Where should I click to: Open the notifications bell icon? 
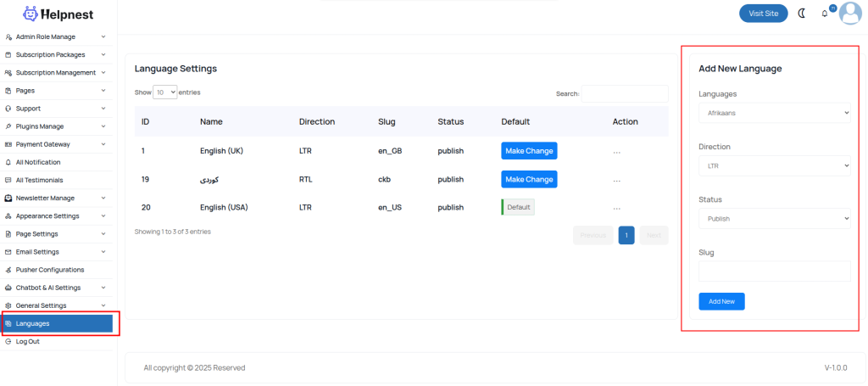point(825,14)
